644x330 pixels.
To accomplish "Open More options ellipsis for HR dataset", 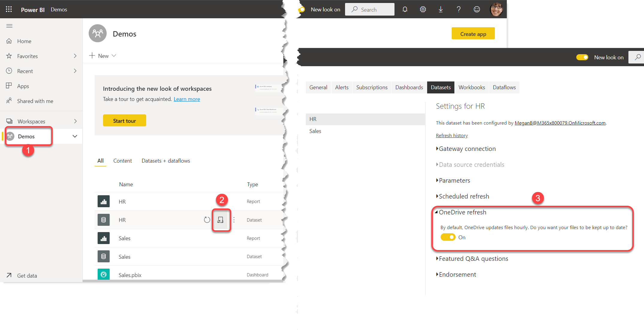I will pyautogui.click(x=234, y=220).
